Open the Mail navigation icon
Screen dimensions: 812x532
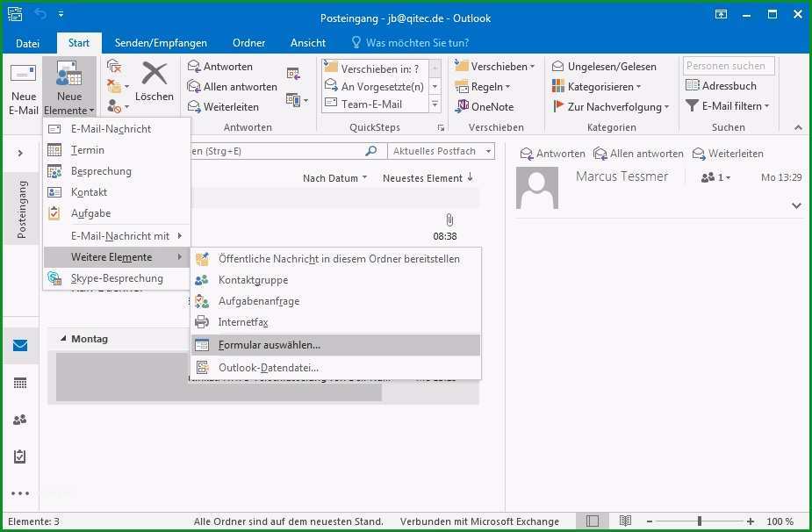coord(20,346)
